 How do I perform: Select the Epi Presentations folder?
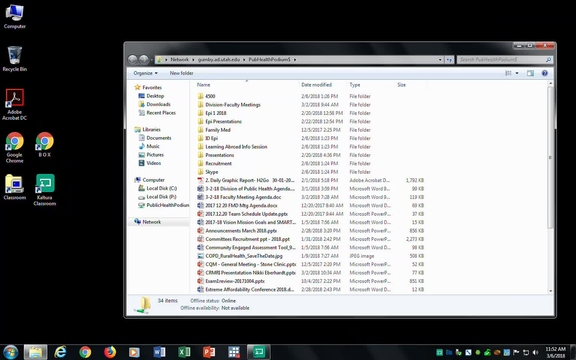[219, 122]
